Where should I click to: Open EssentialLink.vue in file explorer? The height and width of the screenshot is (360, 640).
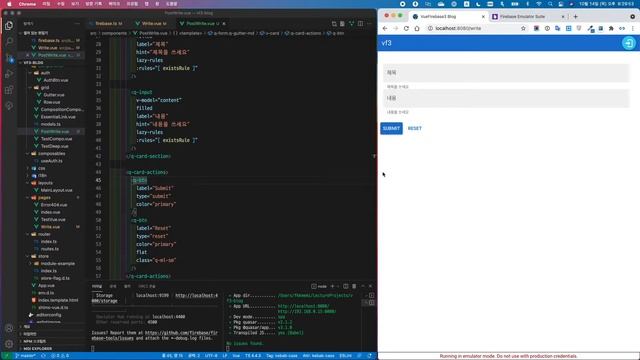tap(58, 117)
